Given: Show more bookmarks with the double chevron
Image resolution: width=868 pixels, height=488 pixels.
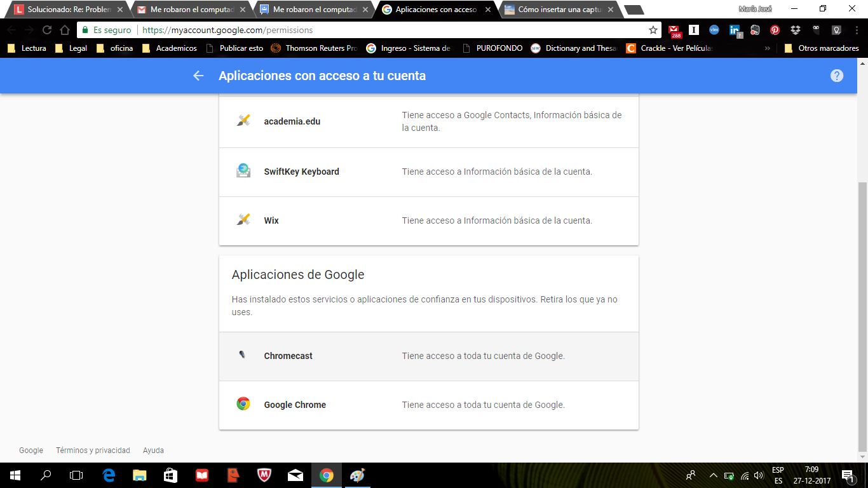Looking at the screenshot, I should click(768, 48).
